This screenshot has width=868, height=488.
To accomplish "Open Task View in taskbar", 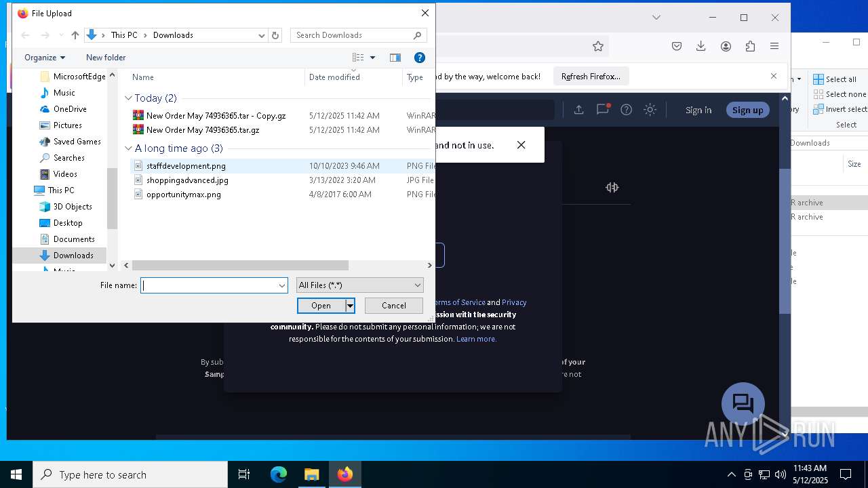I will click(x=244, y=474).
